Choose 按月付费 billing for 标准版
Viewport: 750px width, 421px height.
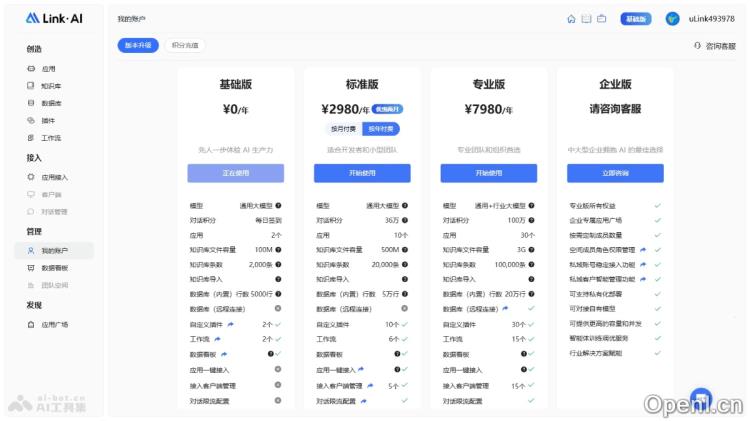(343, 129)
